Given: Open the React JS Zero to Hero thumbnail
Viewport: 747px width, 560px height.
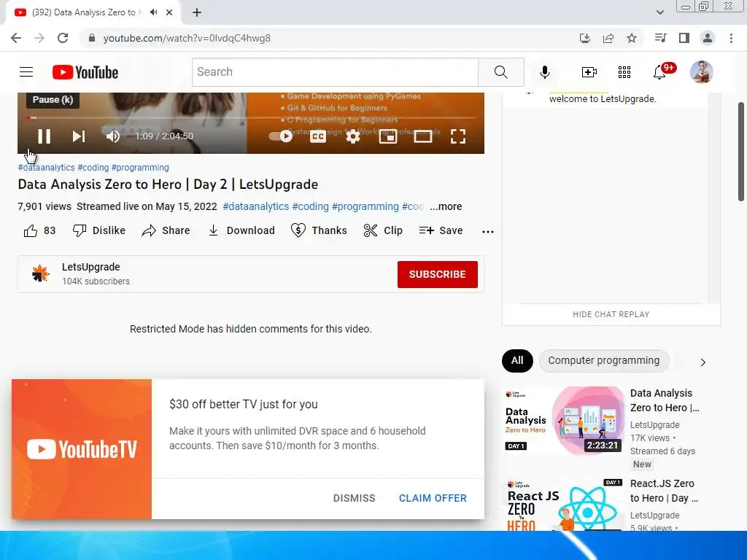Looking at the screenshot, I should coord(564,505).
